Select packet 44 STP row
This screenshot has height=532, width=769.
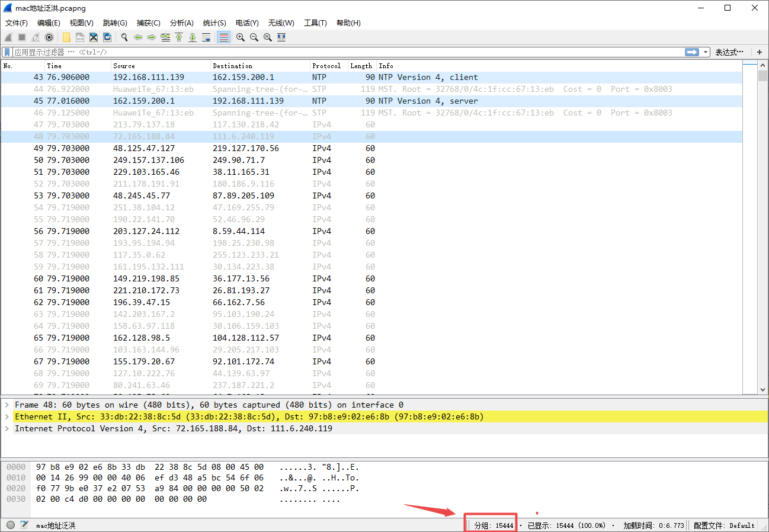(x=371, y=89)
